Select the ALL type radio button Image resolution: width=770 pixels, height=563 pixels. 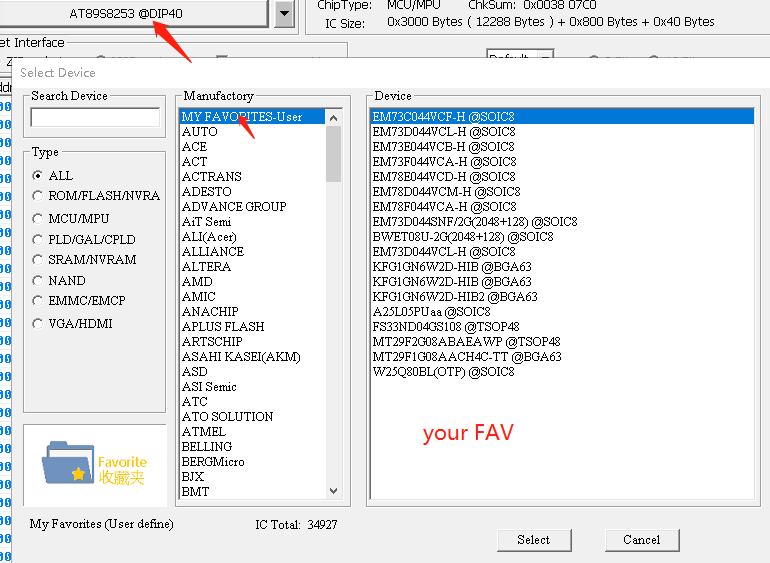click(x=38, y=175)
